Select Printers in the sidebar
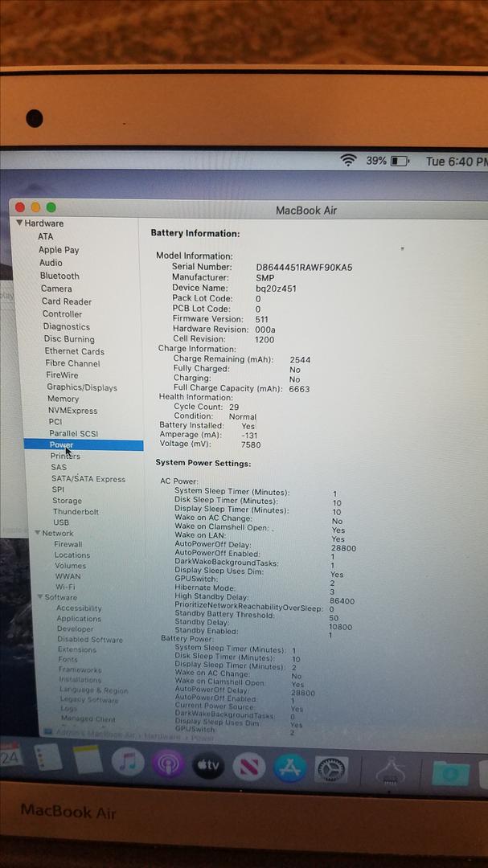This screenshot has height=868, width=488. point(65,457)
